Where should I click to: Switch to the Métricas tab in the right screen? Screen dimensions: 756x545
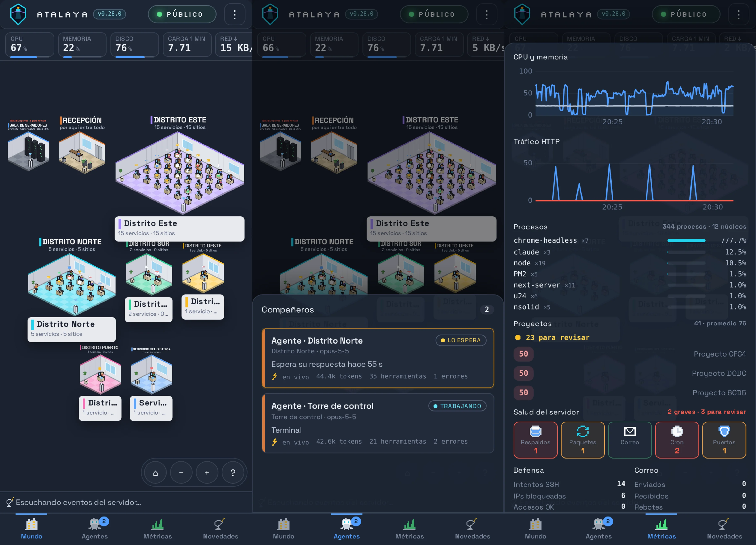[662, 529]
